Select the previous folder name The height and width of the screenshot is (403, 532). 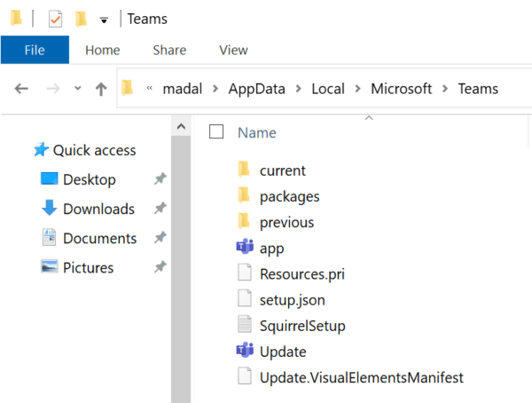point(286,223)
